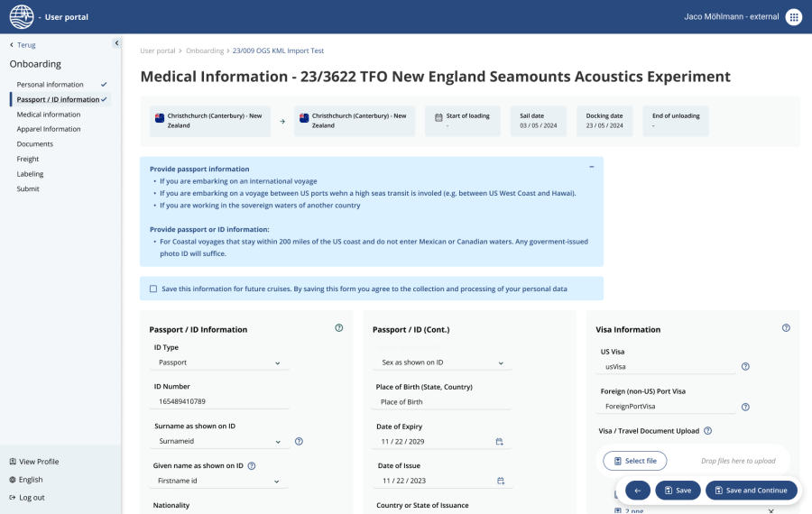Collapse the passport information notice panel

[x=592, y=167]
